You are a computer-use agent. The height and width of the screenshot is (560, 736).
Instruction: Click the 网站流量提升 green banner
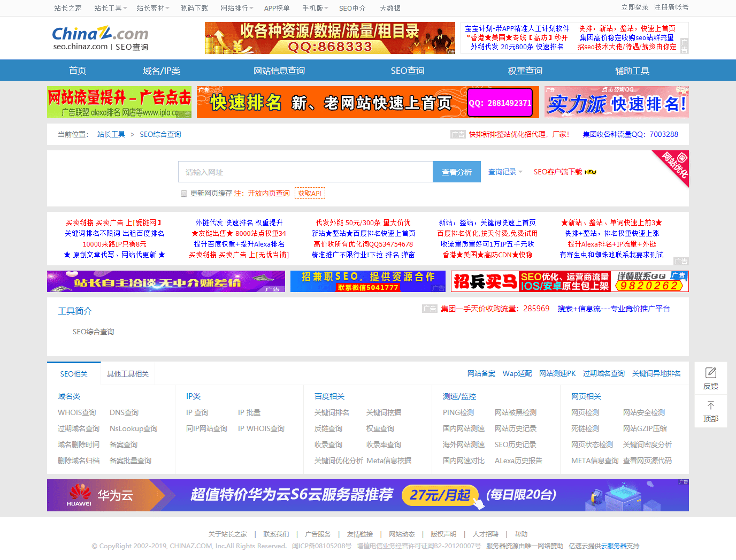coord(119,102)
